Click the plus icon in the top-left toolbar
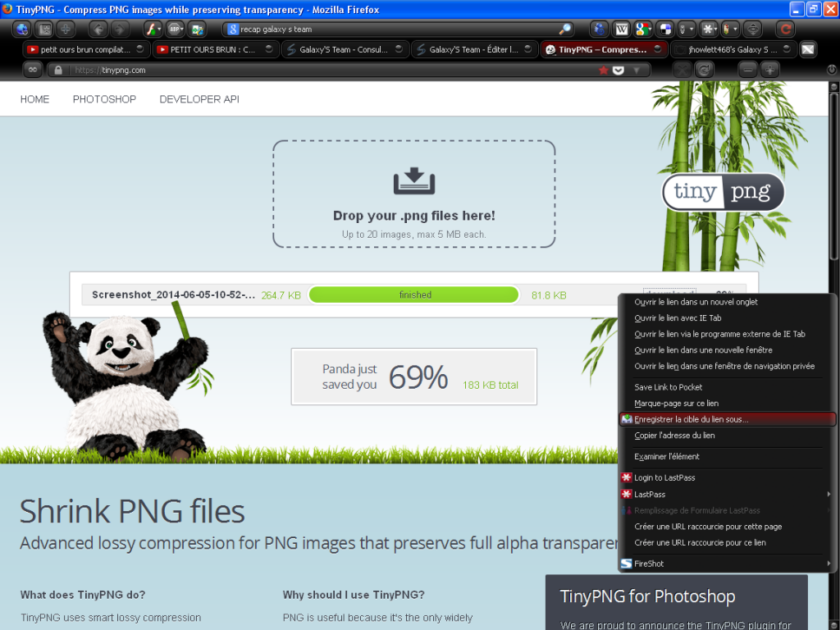 tap(66, 30)
